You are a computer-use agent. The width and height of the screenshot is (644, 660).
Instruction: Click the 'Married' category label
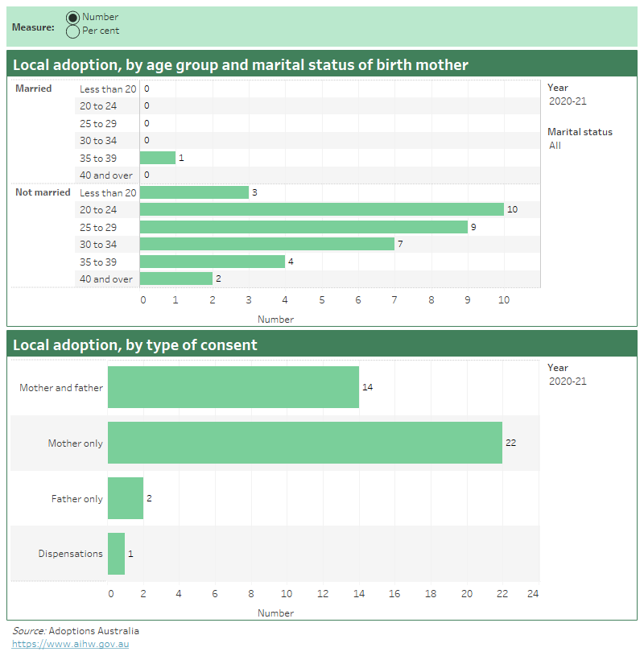32,89
